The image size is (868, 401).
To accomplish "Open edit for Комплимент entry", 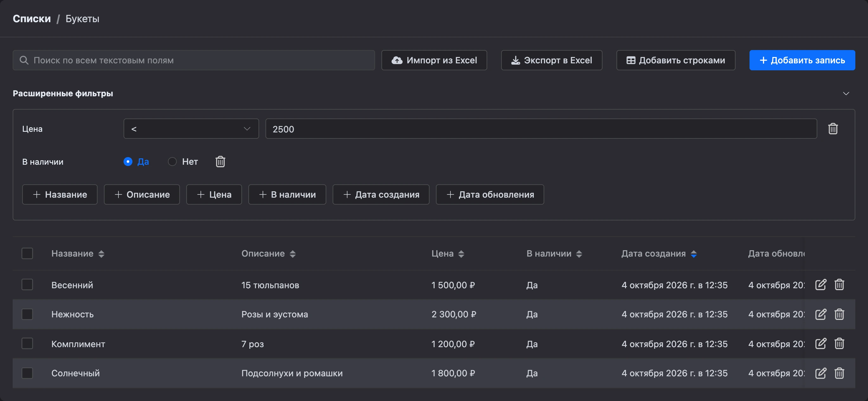I will click(x=820, y=343).
